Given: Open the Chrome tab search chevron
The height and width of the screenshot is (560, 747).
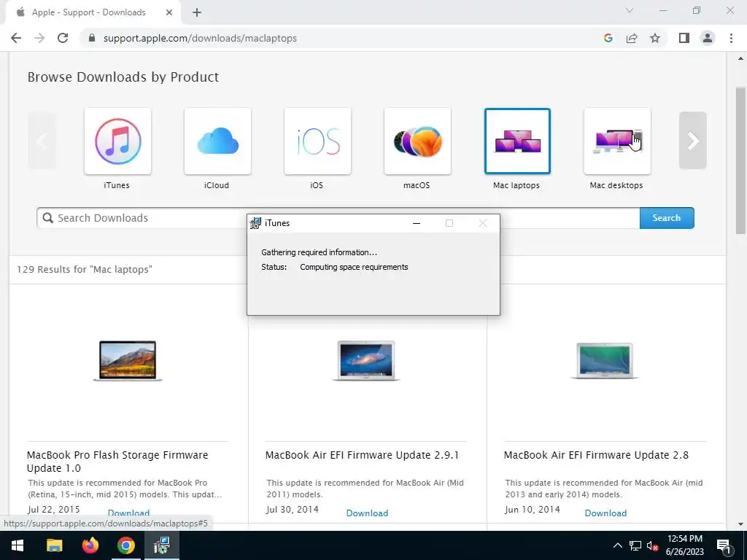Looking at the screenshot, I should (x=630, y=10).
